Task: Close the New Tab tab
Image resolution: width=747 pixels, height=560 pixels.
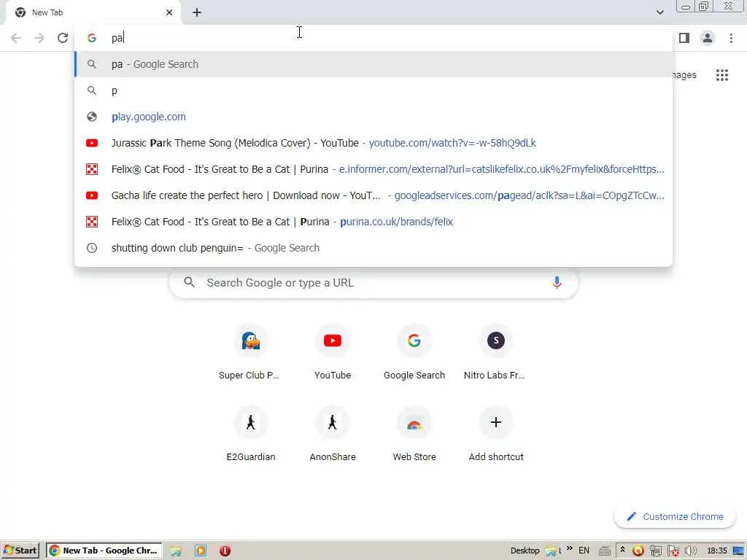Action: click(169, 12)
